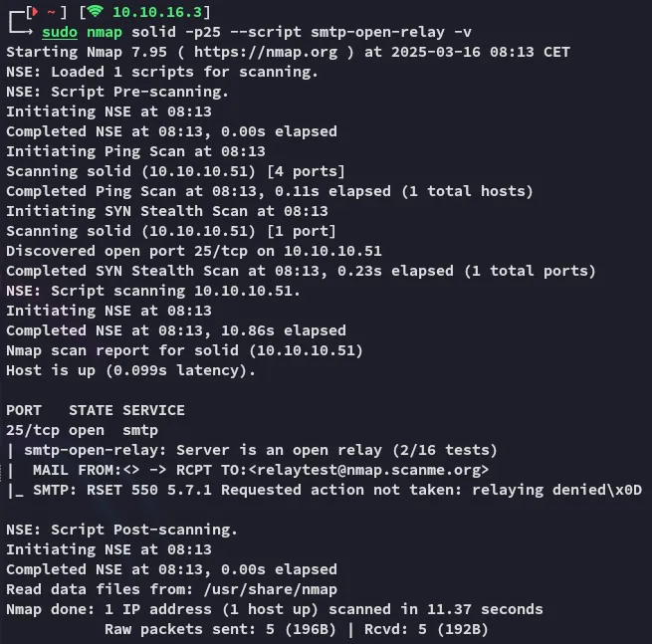Screen dimensions: 652x644
Task: Click the tilde home directory in the prompt
Action: pos(50,12)
